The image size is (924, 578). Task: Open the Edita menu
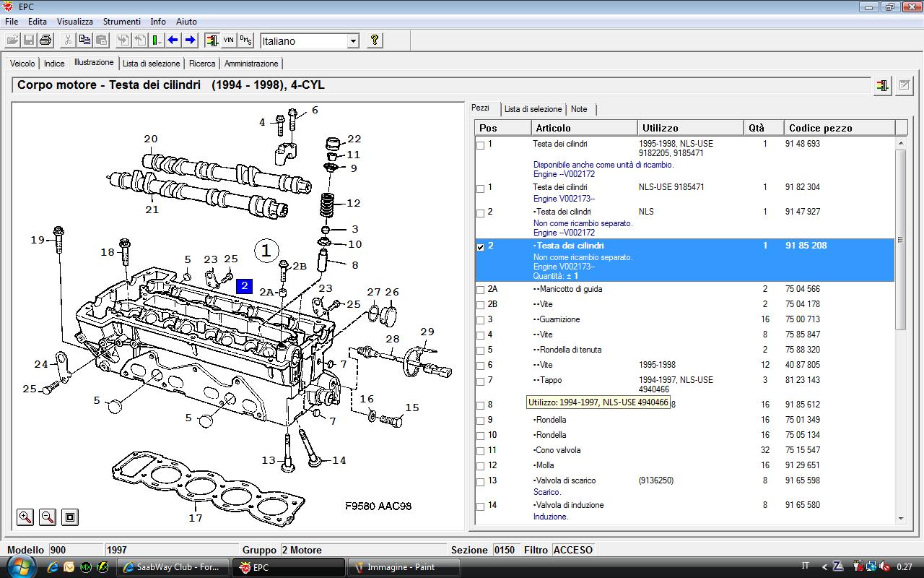(x=38, y=22)
